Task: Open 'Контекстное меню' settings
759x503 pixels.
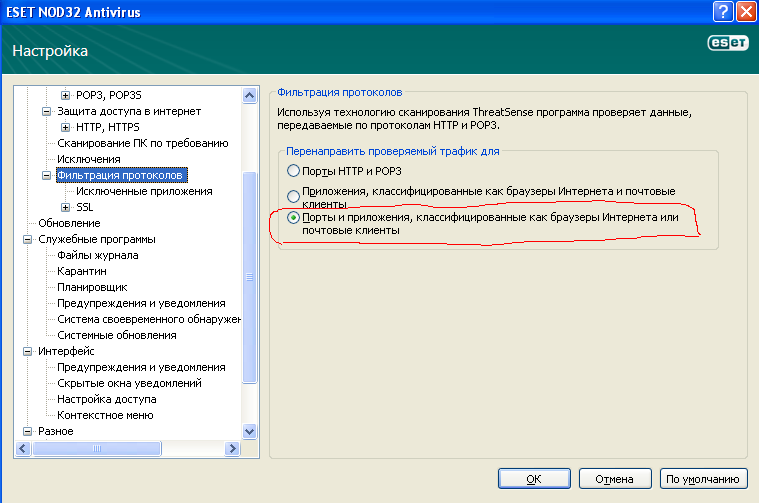Action: tap(105, 415)
